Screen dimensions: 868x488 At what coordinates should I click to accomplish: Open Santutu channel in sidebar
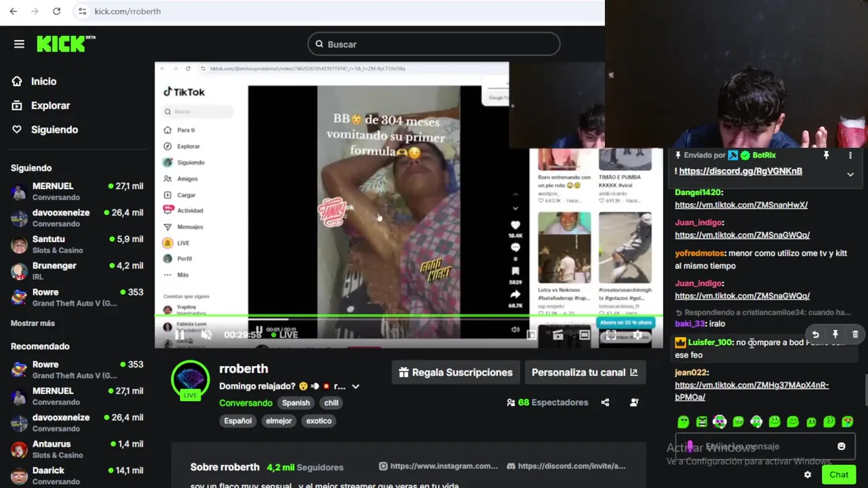coord(77,245)
